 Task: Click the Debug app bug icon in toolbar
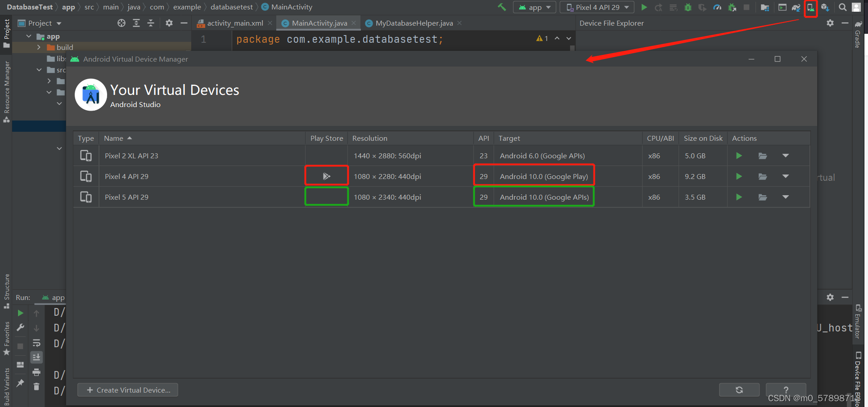[x=688, y=7]
